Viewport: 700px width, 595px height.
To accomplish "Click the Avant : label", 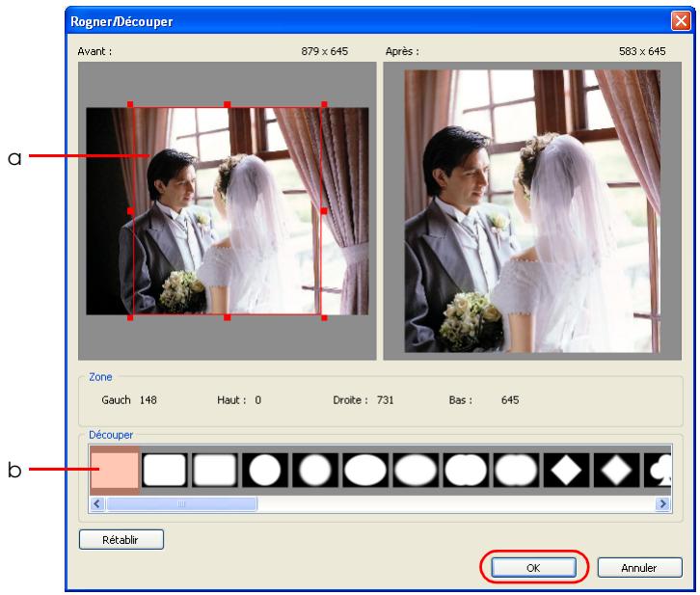I will pos(94,51).
